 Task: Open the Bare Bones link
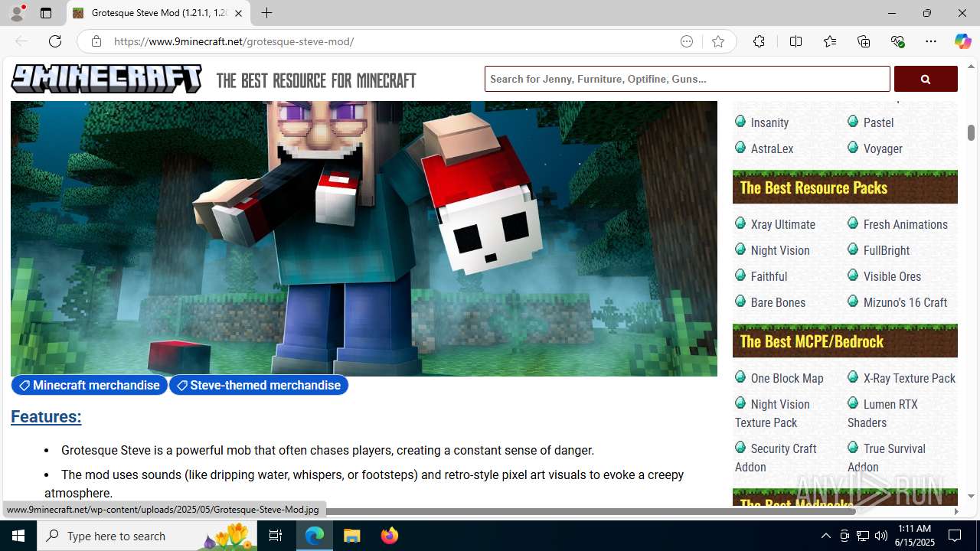(x=778, y=302)
